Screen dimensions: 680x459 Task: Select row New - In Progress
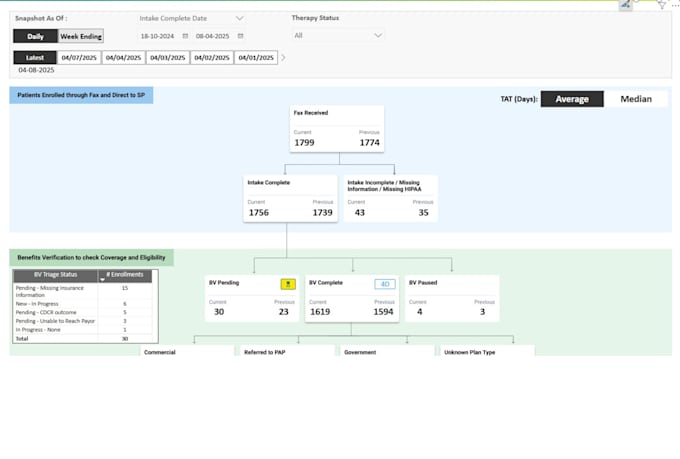(x=83, y=304)
